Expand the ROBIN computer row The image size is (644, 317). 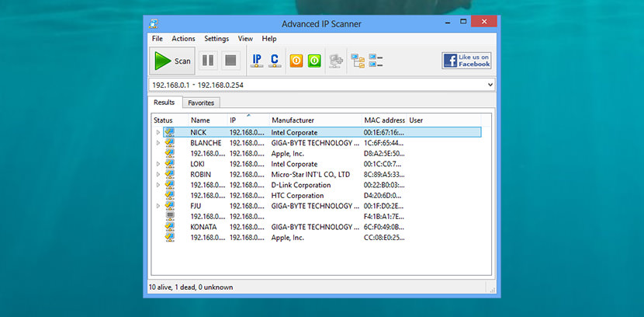(x=158, y=174)
